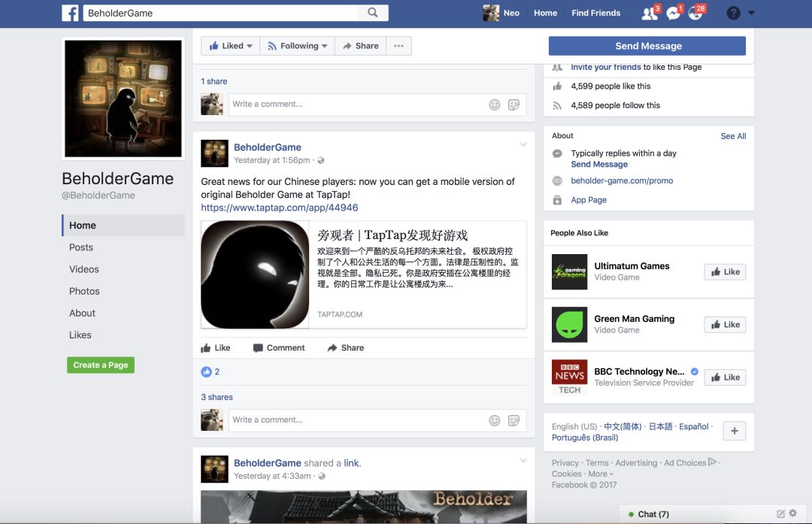Open the Yesterday at 4:33am timestamp
The width and height of the screenshot is (812, 524).
click(272, 476)
